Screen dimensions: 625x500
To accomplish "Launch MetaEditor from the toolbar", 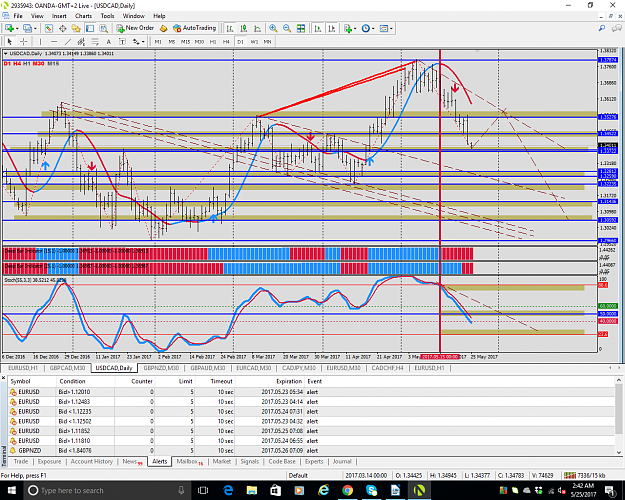I will point(163,28).
